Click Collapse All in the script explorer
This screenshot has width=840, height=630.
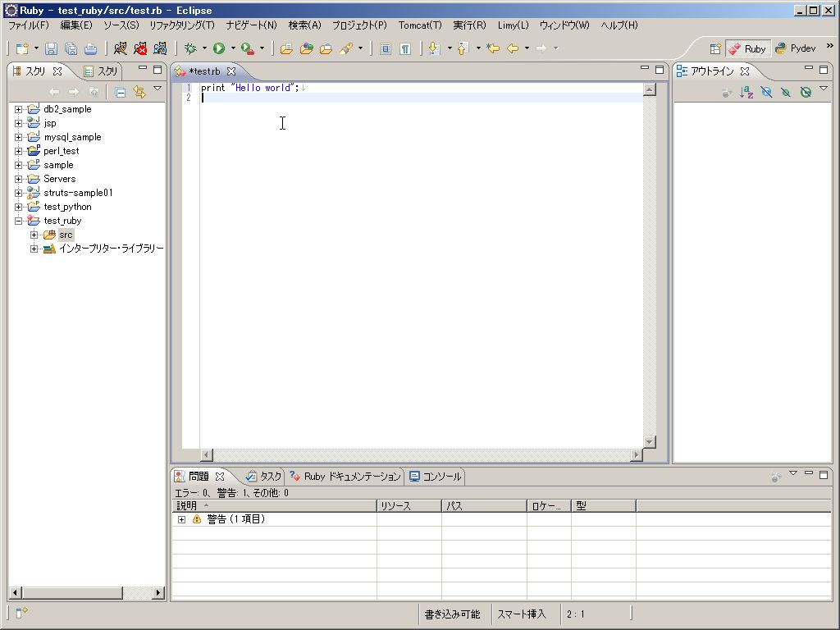pyautogui.click(x=120, y=92)
